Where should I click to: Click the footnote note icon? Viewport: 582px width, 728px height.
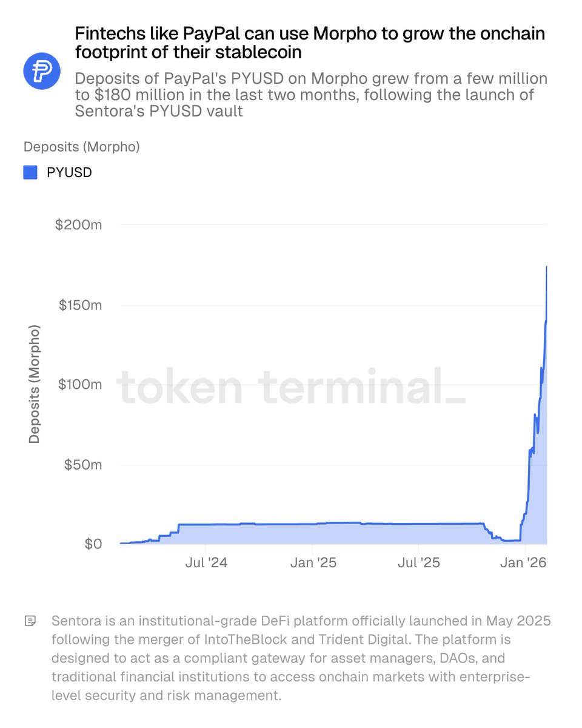(x=30, y=621)
